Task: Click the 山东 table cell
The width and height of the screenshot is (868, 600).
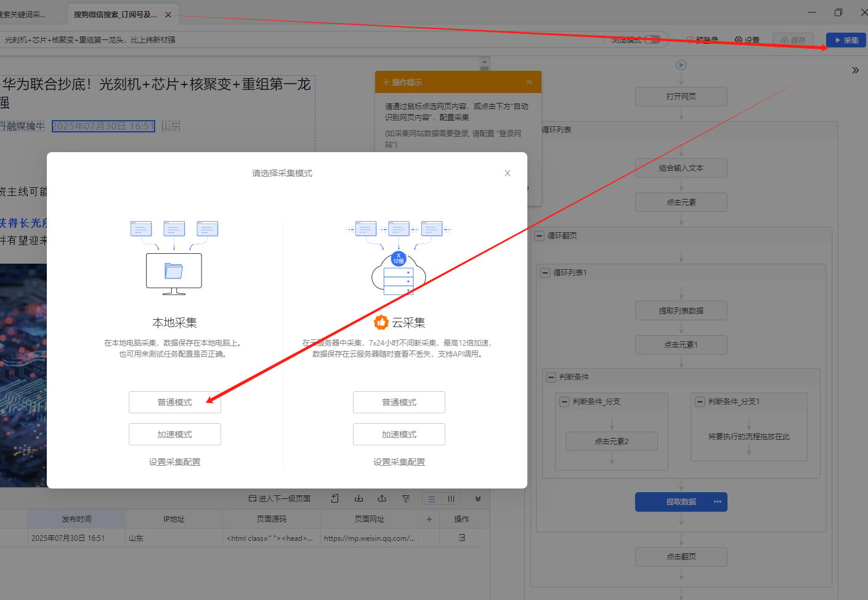Action: [174, 538]
